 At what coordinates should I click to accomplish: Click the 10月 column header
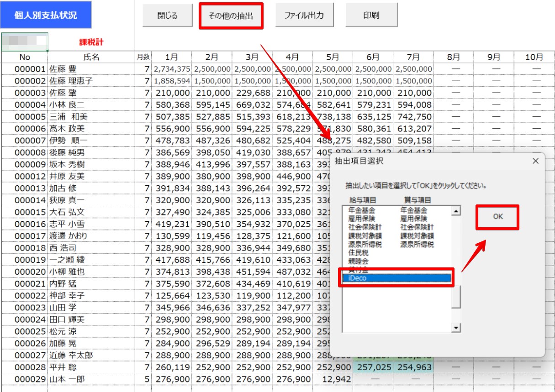534,57
